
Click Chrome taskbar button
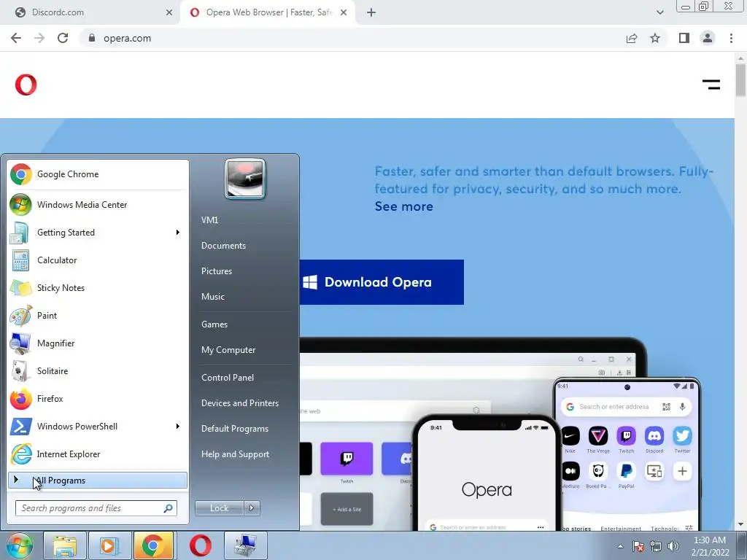(153, 545)
